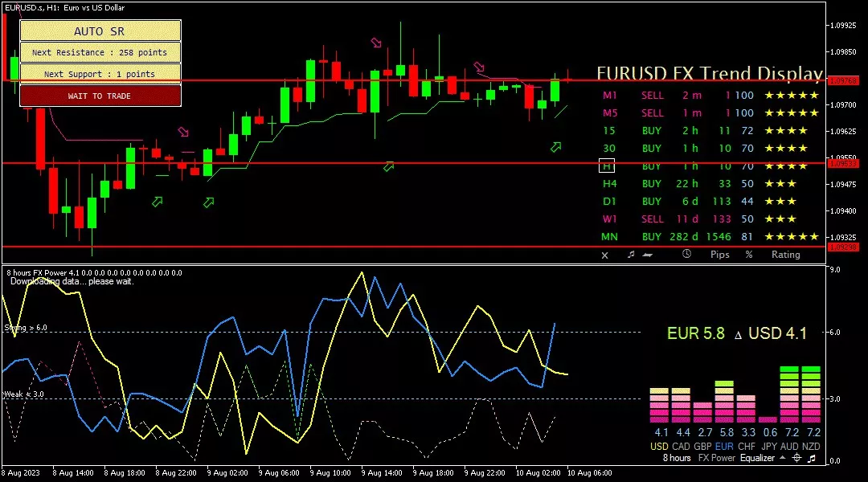Toggle the FX Power music note sound icon

[812, 458]
